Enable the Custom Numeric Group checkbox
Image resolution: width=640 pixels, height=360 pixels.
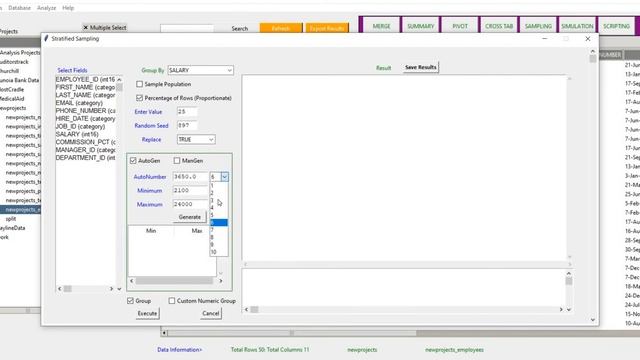click(172, 301)
